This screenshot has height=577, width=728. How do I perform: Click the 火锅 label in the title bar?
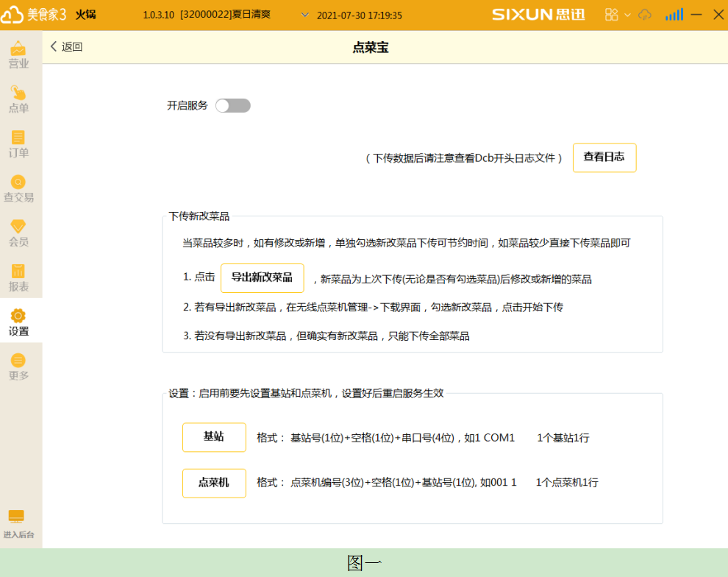click(x=86, y=15)
